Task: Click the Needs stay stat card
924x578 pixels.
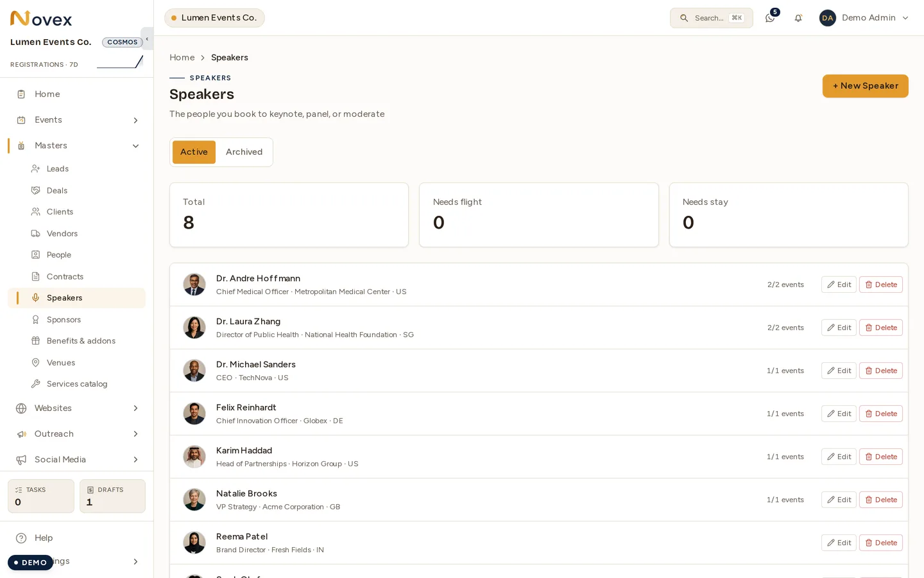Action: pyautogui.click(x=789, y=215)
